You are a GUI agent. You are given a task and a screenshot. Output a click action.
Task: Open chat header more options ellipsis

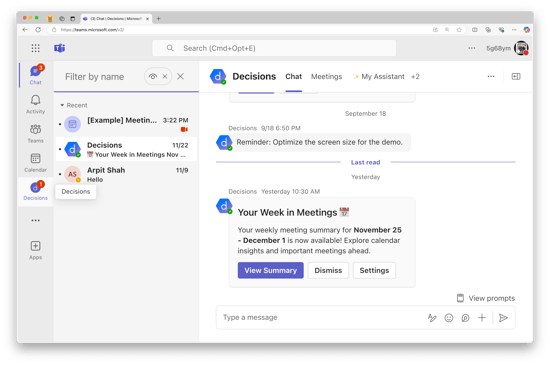pyautogui.click(x=491, y=76)
